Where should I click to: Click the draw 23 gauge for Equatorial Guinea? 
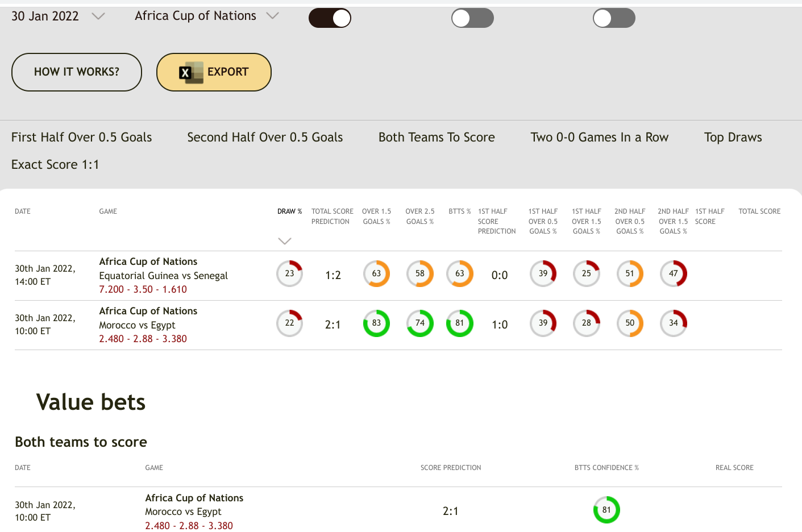[x=289, y=273]
